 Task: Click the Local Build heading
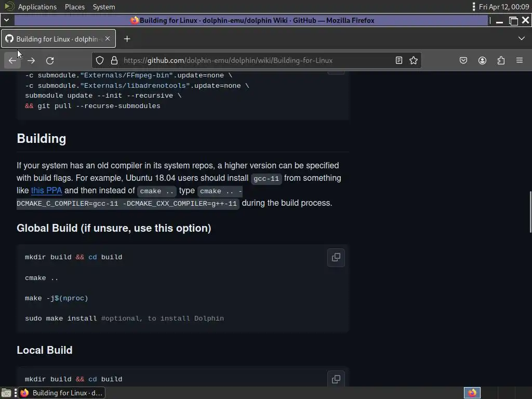point(45,350)
